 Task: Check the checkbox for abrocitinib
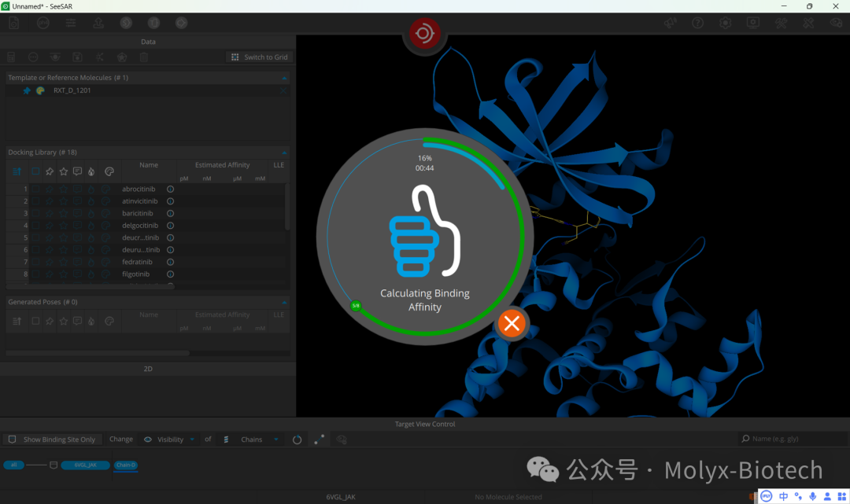tap(35, 189)
